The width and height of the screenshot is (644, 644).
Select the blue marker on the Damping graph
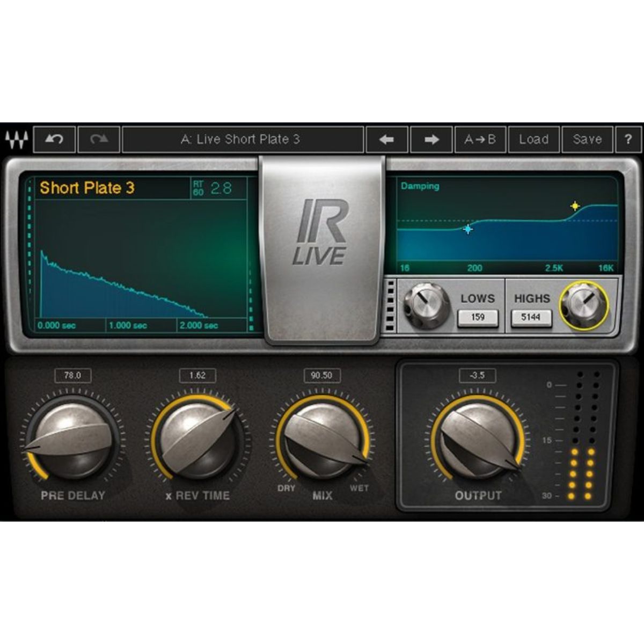point(469,228)
